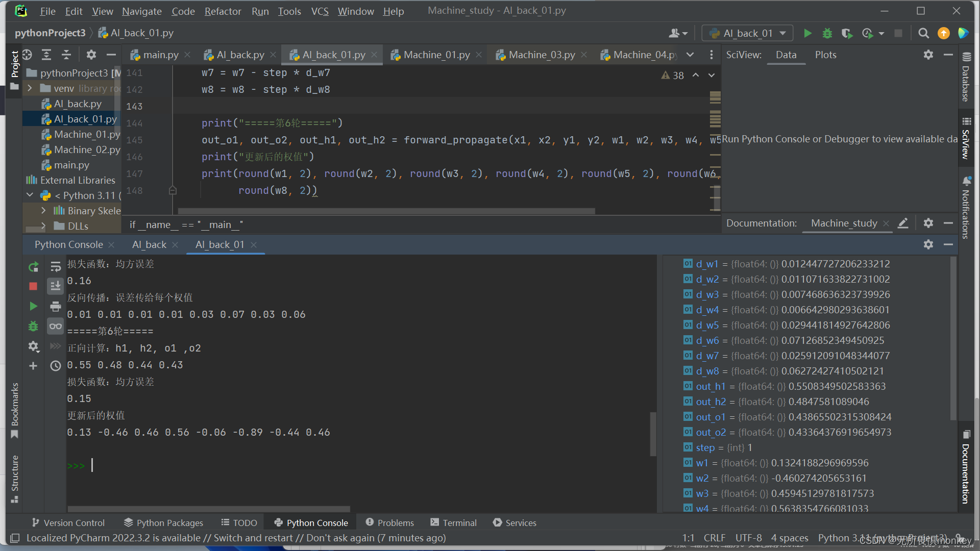
Task: Open the Problems tool window
Action: pos(390,522)
